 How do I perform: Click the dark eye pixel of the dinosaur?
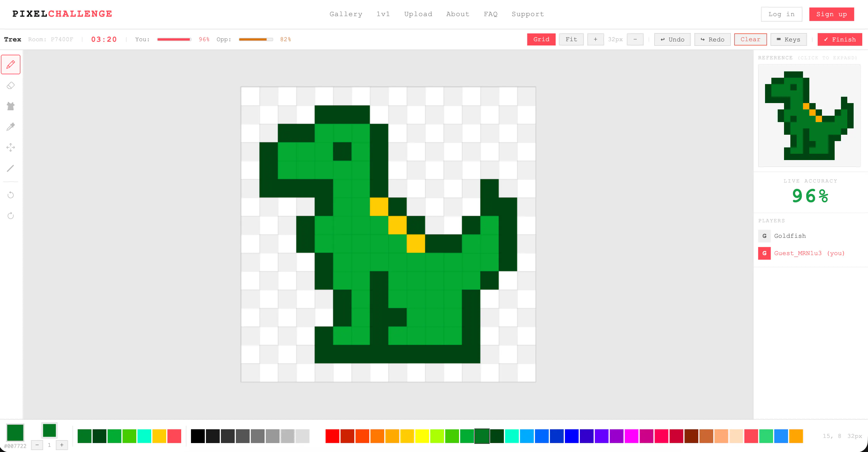point(342,151)
